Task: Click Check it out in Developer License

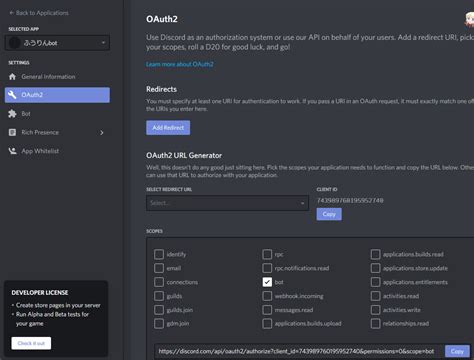Action: click(31, 343)
